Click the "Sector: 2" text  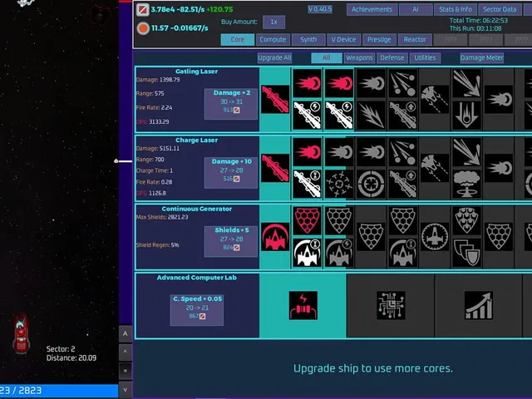[61, 349]
